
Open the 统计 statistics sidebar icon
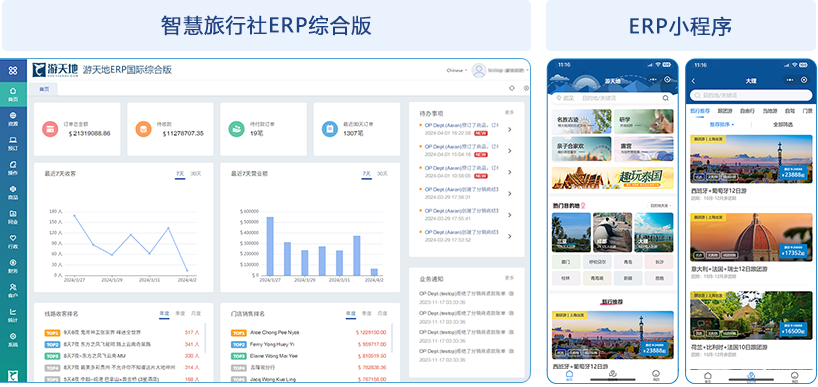coord(14,315)
